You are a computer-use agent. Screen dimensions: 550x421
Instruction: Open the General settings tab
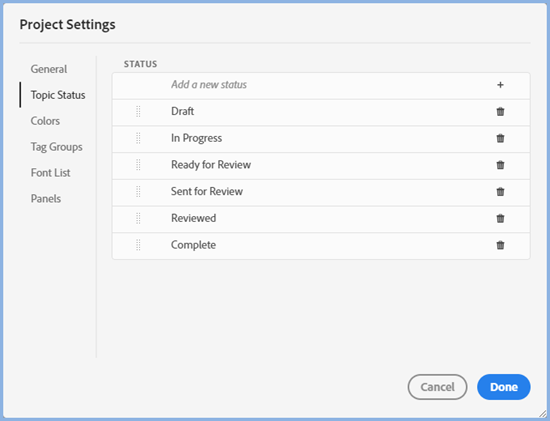click(49, 69)
